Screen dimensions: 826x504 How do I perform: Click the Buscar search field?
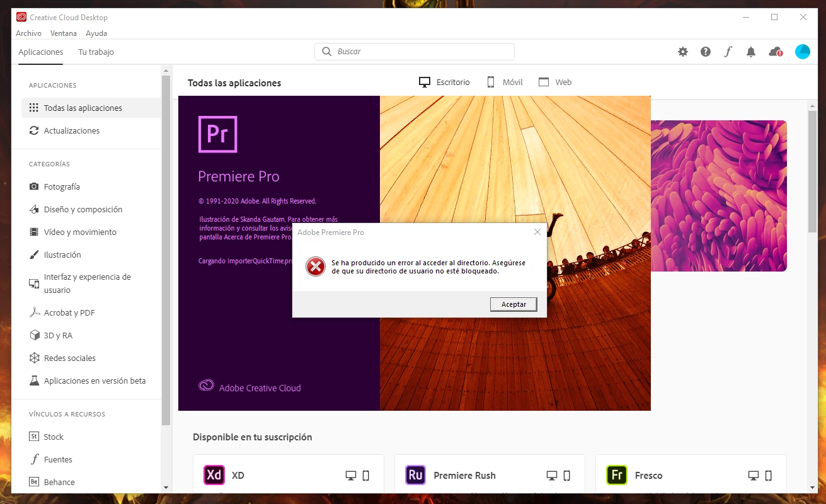[415, 52]
